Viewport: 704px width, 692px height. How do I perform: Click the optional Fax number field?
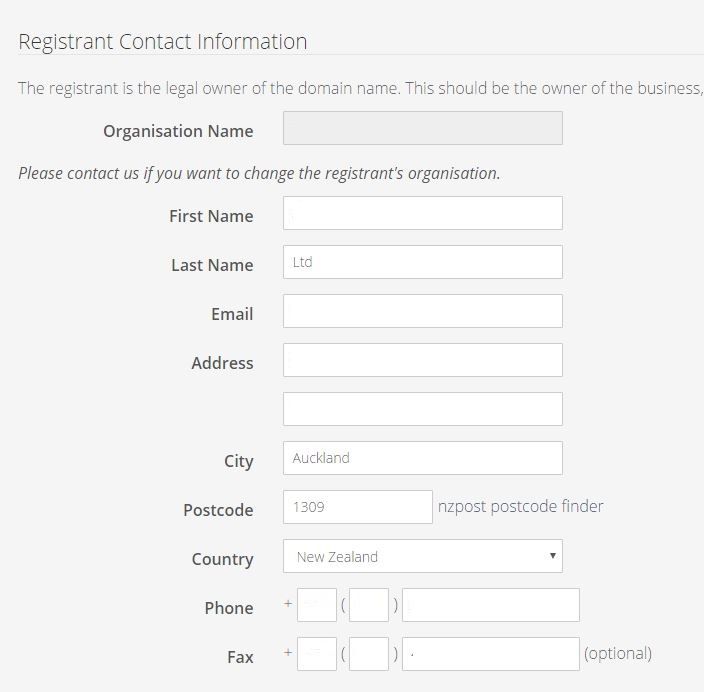[491, 654]
